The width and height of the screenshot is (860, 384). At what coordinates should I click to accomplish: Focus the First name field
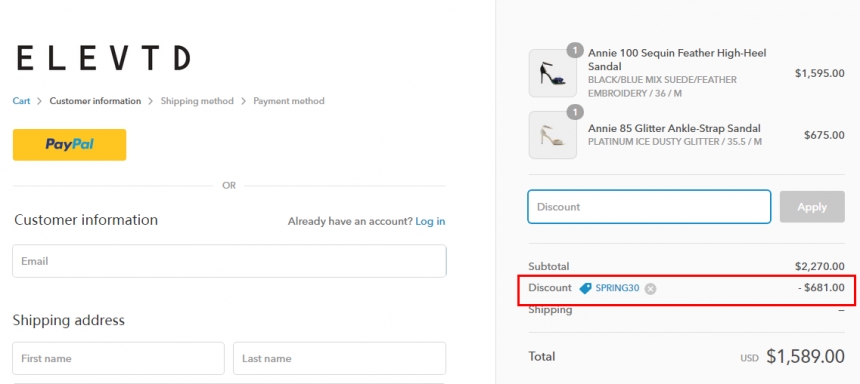[x=118, y=358]
